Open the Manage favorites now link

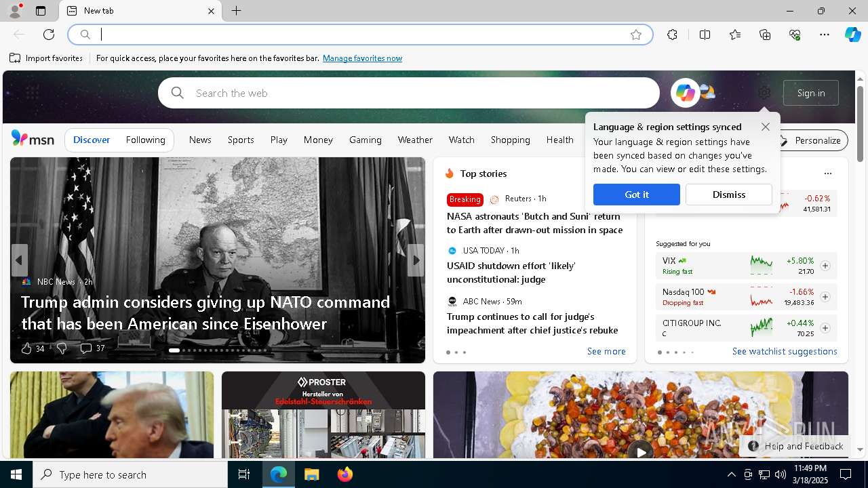point(362,58)
